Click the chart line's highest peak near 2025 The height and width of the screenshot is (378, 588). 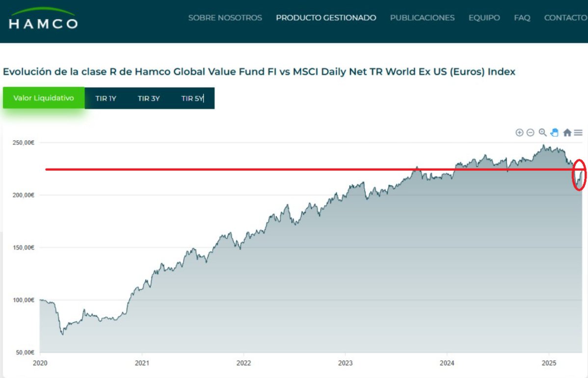tap(543, 145)
